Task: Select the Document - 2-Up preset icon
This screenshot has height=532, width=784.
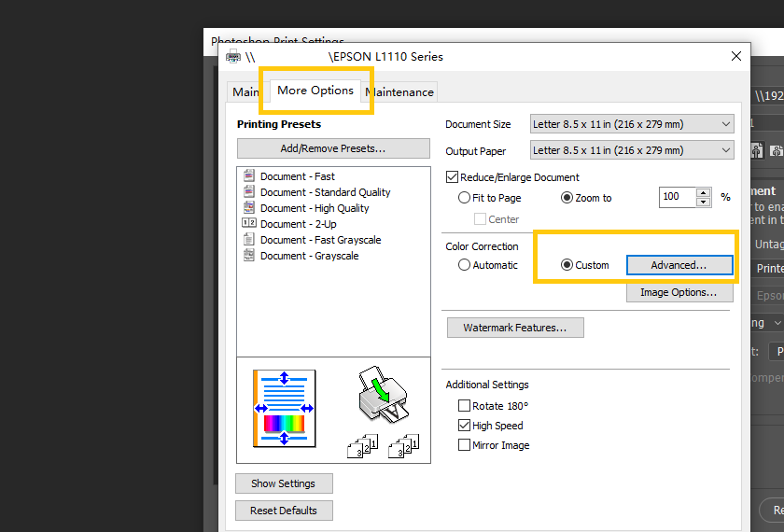Action: click(249, 224)
